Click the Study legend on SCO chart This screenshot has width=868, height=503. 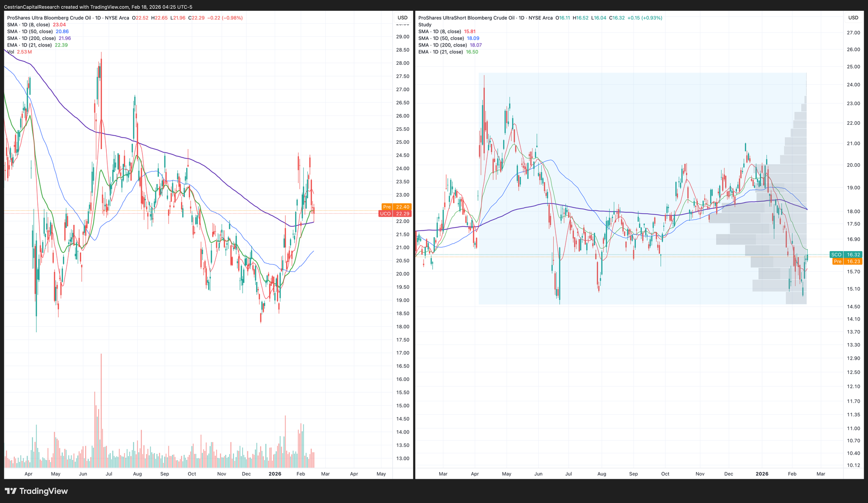[425, 25]
